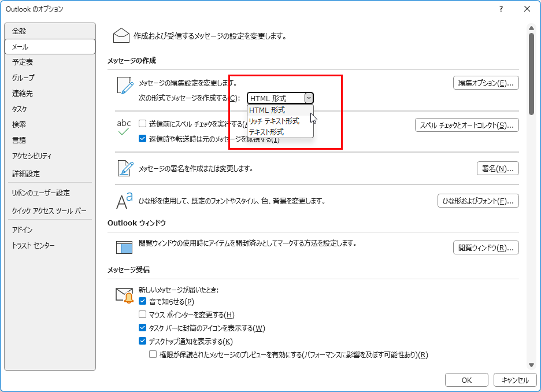Screen dimensions: 541x392
Task: Choose リッチ テキスト形式 from the dropdown list
Action: (x=280, y=121)
